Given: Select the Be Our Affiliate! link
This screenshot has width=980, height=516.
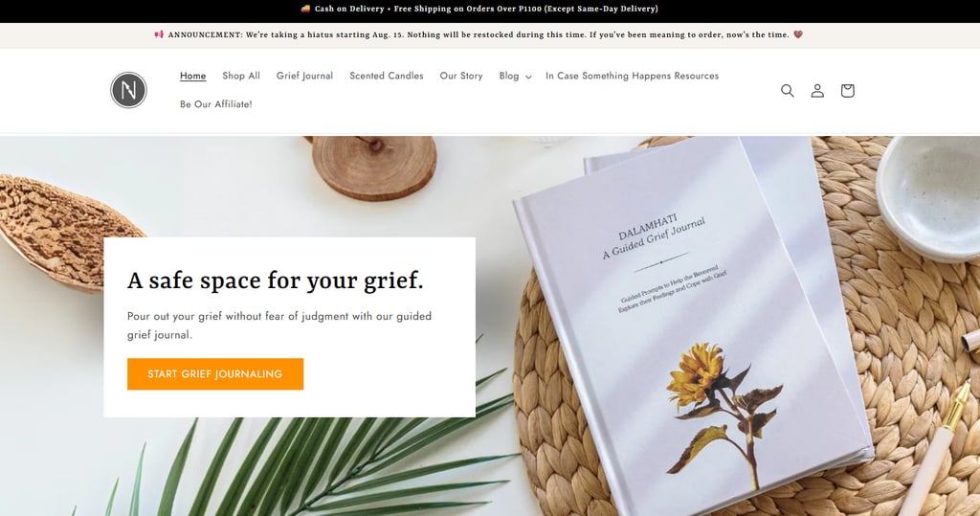Looking at the screenshot, I should [x=216, y=103].
